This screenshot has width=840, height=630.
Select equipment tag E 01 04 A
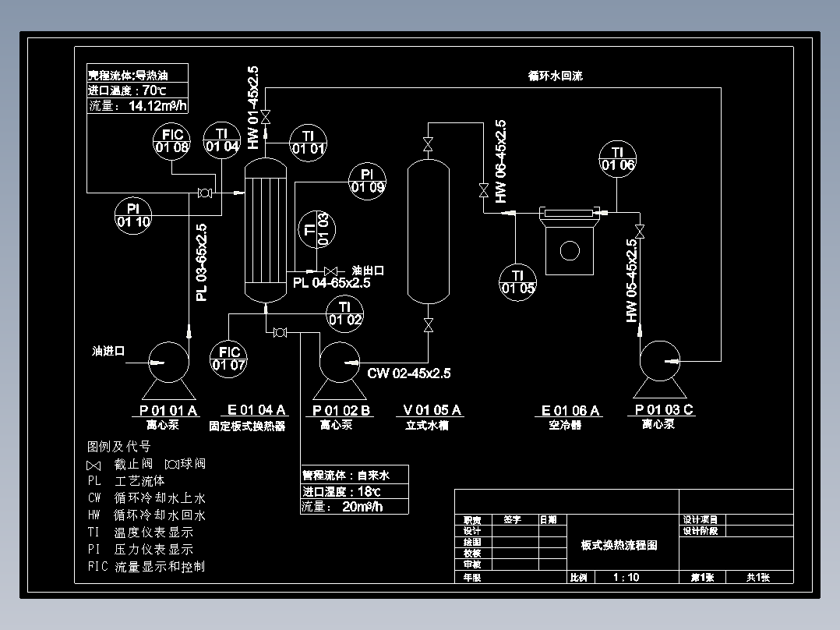[x=256, y=410]
